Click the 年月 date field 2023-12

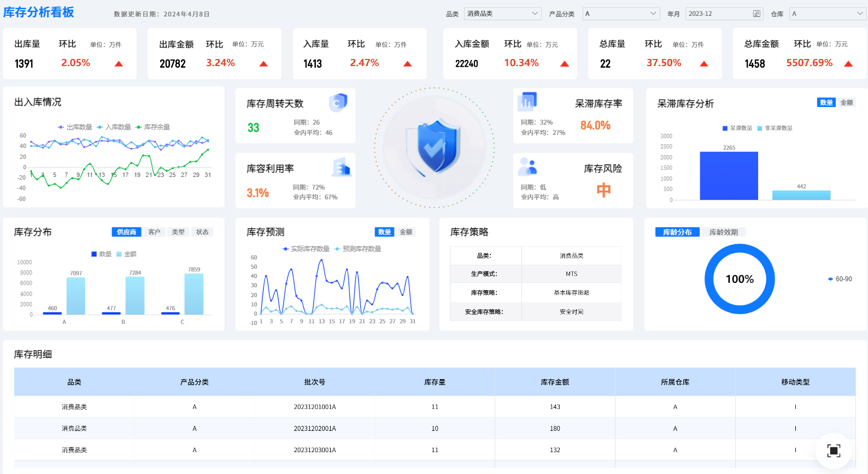(724, 14)
